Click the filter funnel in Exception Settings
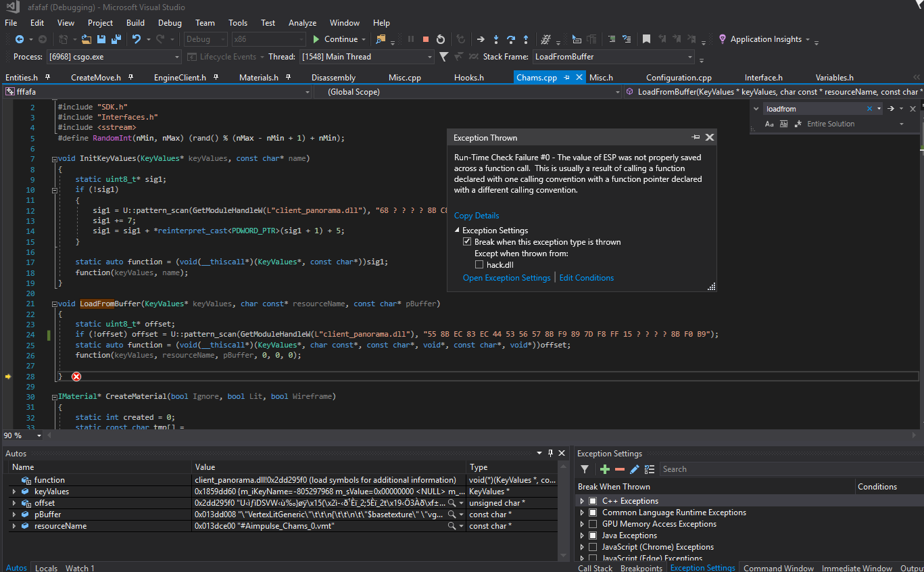The width and height of the screenshot is (924, 572). pos(585,469)
